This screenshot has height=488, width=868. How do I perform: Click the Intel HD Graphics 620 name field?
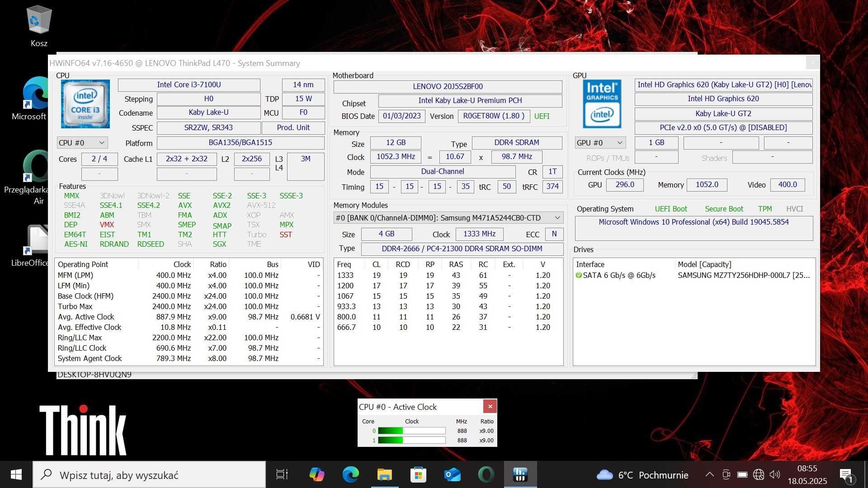(723, 99)
